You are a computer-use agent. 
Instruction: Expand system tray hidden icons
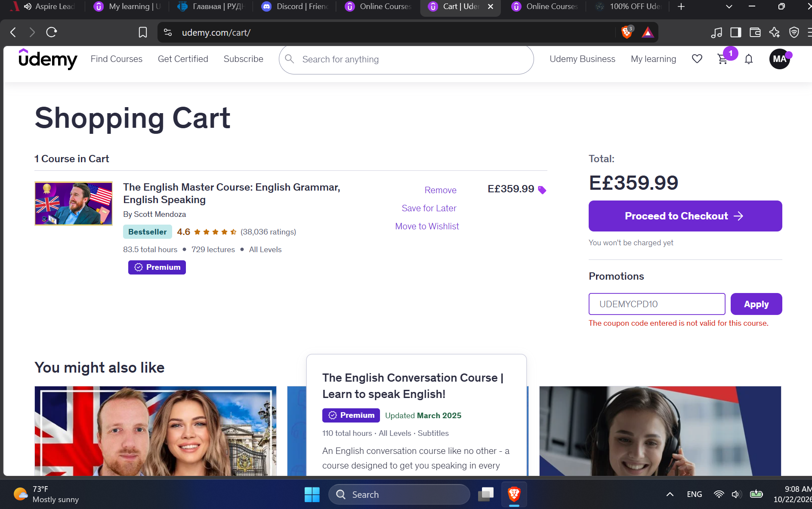click(x=670, y=494)
